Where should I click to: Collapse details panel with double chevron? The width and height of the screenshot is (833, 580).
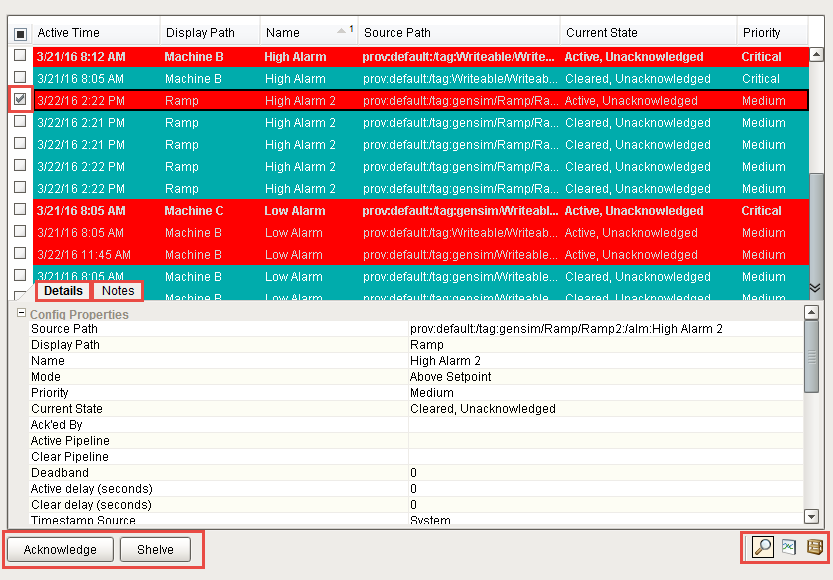click(x=815, y=287)
